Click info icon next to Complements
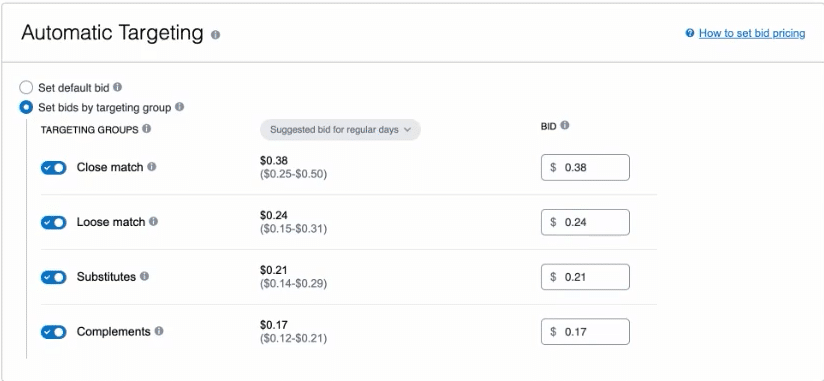The image size is (824, 381). point(159,331)
